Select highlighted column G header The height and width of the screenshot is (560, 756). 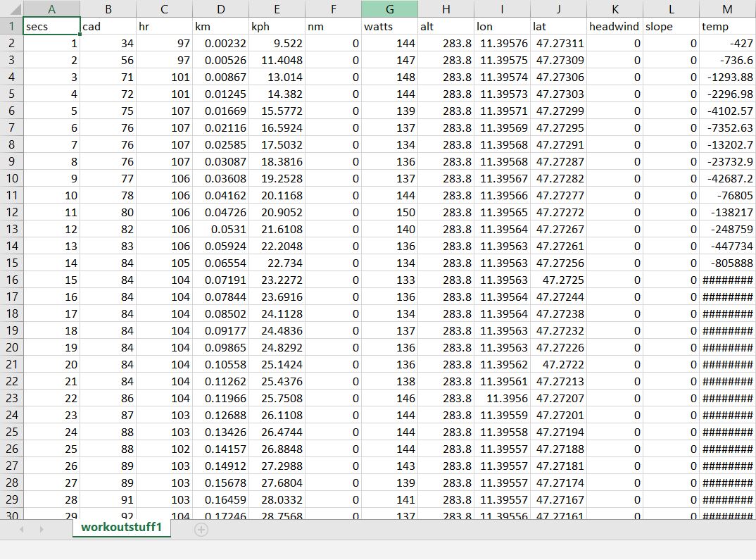point(389,9)
